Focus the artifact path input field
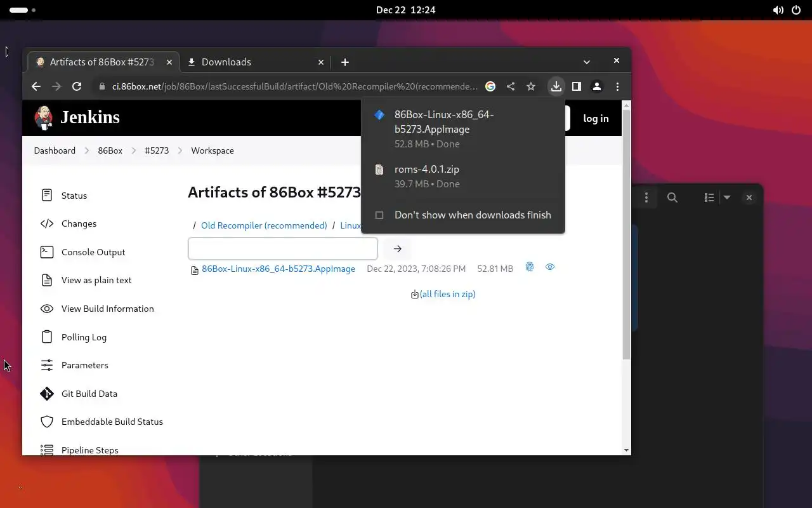 coord(283,249)
